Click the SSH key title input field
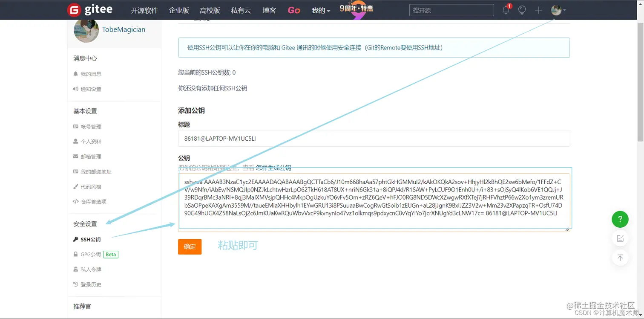Image resolution: width=644 pixels, height=319 pixels. [374, 138]
